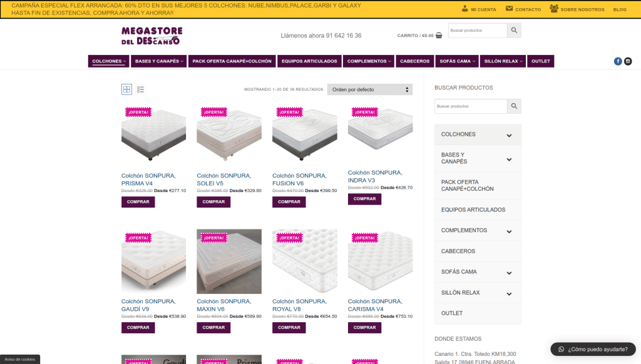The height and width of the screenshot is (364, 641).
Task: Open the Sofás Cama menu dropdown
Action: pyautogui.click(x=457, y=61)
